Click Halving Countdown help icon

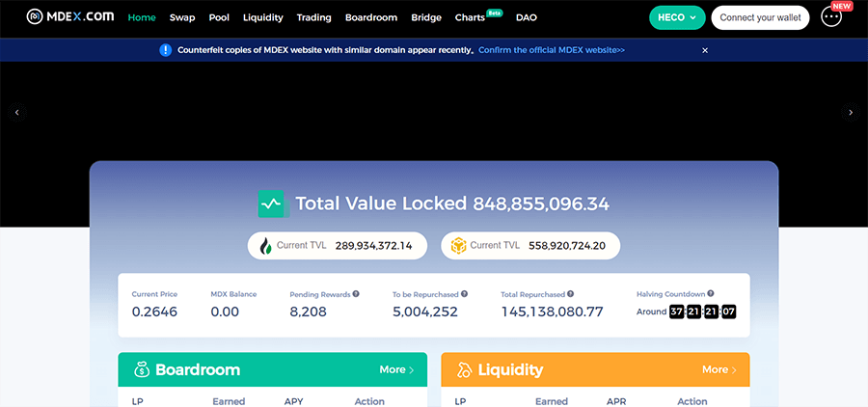tap(710, 294)
